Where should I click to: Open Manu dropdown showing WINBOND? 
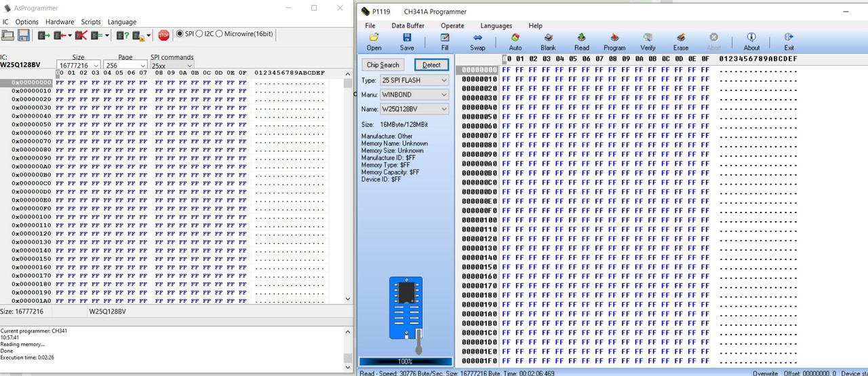click(x=414, y=94)
